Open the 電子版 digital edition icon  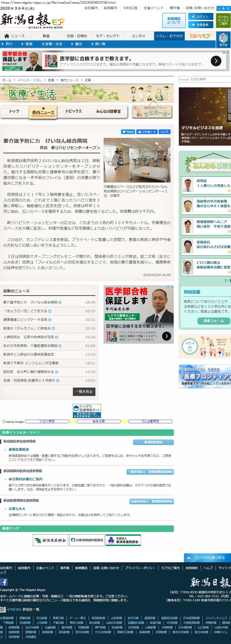[223, 40]
